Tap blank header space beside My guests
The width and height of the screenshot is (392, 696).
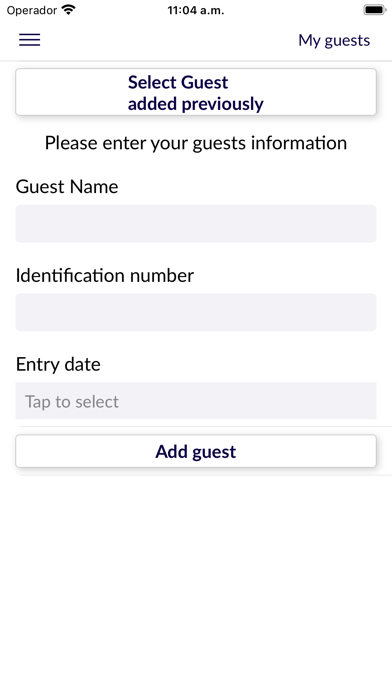pyautogui.click(x=169, y=40)
